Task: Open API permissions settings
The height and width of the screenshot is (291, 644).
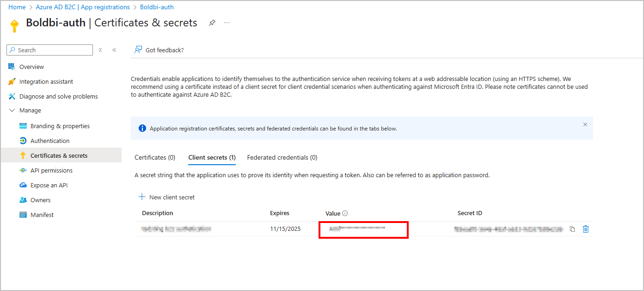Action: 51,170
